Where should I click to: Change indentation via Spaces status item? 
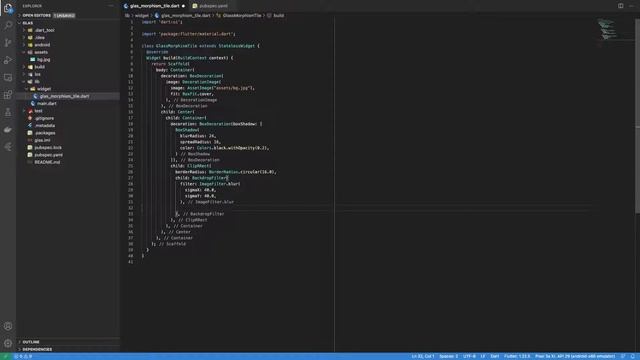pyautogui.click(x=448, y=356)
